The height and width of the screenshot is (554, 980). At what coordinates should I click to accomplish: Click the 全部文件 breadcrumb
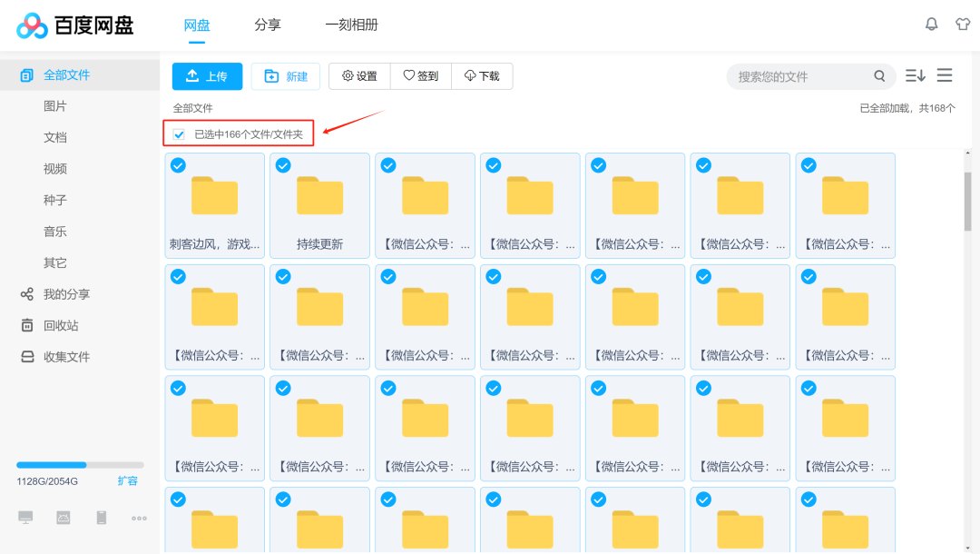pos(193,108)
